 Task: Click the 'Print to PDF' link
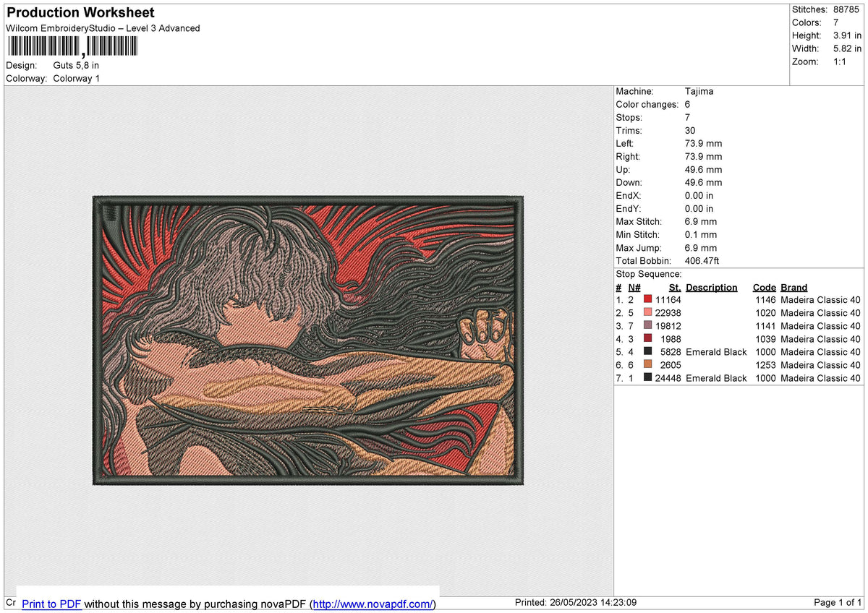51,604
